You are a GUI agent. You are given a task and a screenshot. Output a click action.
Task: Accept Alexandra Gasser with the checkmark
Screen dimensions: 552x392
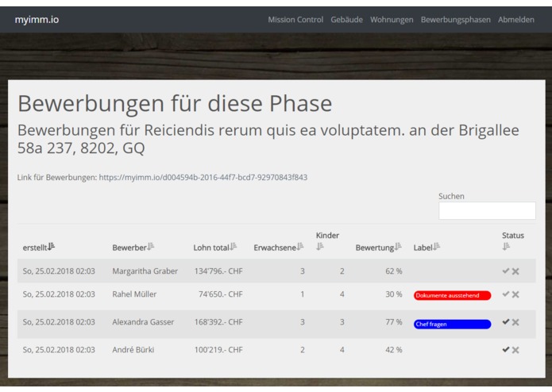(x=506, y=321)
